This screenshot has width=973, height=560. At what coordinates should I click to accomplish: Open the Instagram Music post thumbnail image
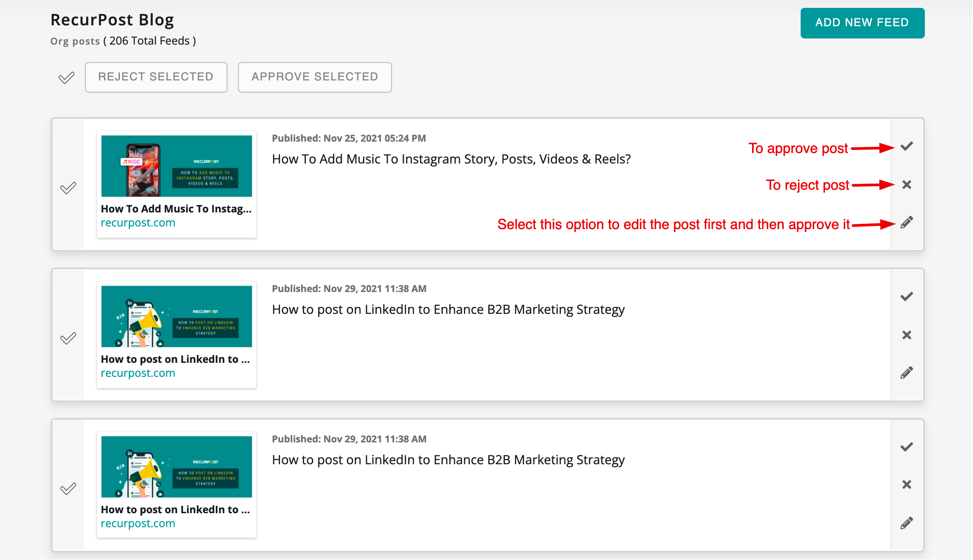coord(177,166)
